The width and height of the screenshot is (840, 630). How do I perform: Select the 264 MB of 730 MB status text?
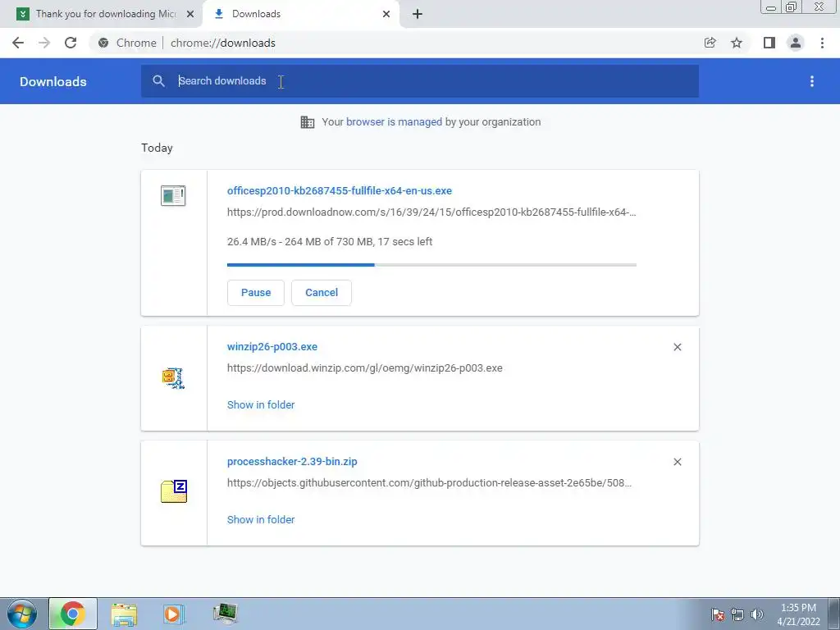(x=328, y=242)
